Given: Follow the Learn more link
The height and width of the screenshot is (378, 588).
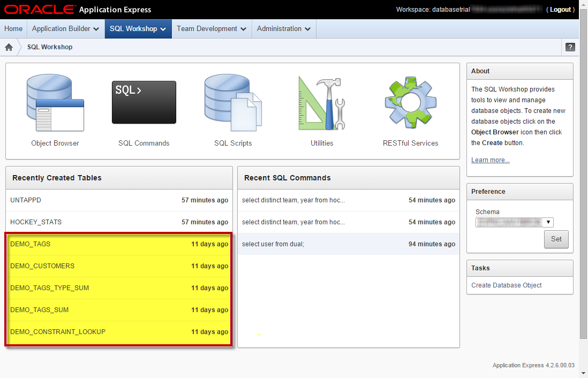Looking at the screenshot, I should (x=491, y=160).
